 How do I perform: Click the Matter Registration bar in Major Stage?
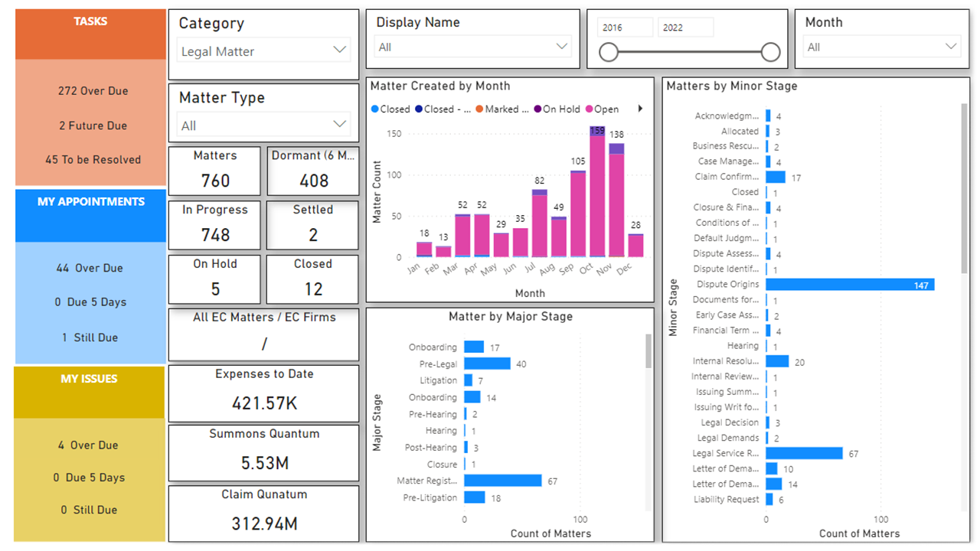tap(502, 481)
